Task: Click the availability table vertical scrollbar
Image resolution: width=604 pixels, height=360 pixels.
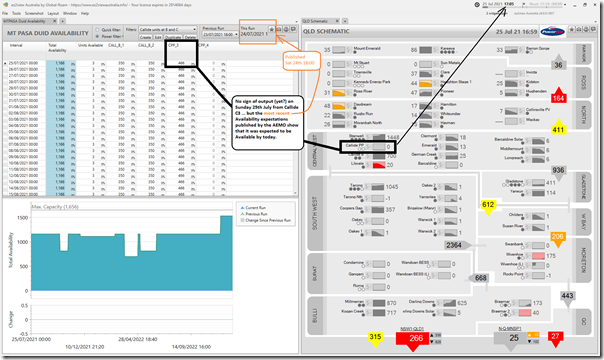Action: click(x=295, y=119)
